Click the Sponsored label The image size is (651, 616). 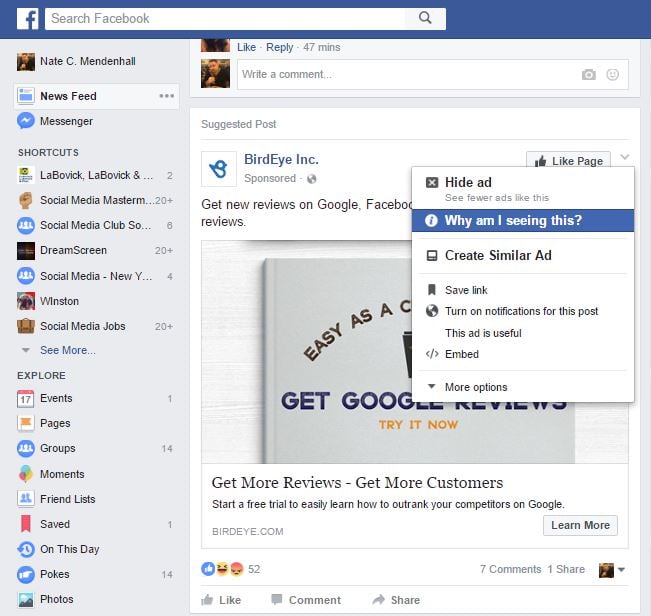(270, 178)
